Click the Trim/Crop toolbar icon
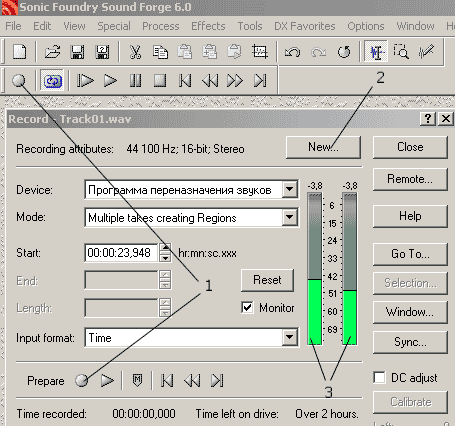The width and height of the screenshot is (455, 426). click(260, 52)
